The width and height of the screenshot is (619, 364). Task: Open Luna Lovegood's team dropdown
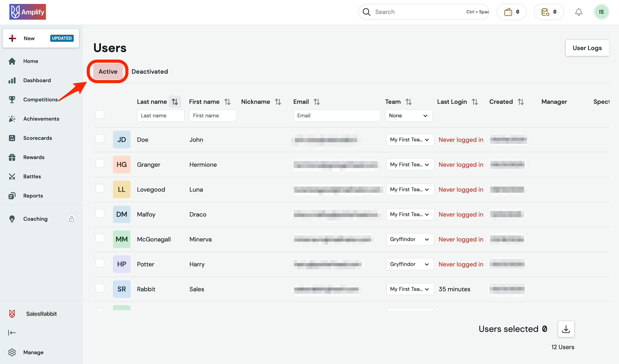point(410,189)
